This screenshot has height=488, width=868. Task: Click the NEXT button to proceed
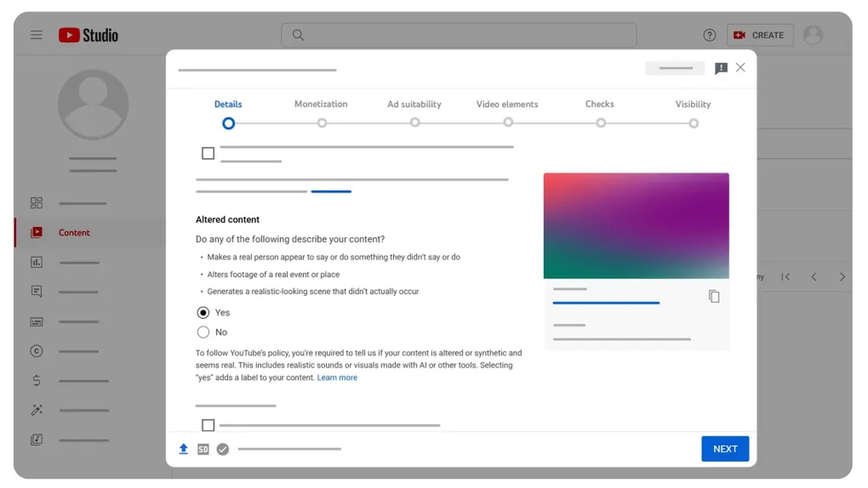click(x=725, y=449)
